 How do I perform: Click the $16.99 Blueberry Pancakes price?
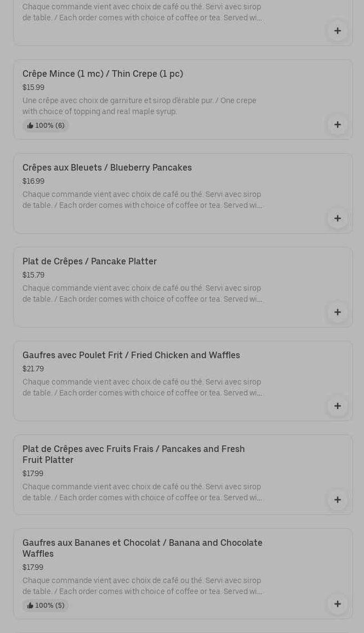click(x=33, y=182)
